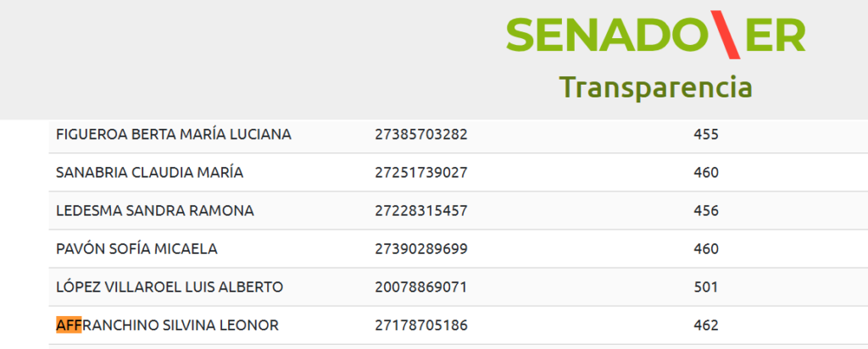This screenshot has width=868, height=349.
Task: Select the name LÓPEZ VILLAROEL LUIS ALBERTO
Action: 169,287
